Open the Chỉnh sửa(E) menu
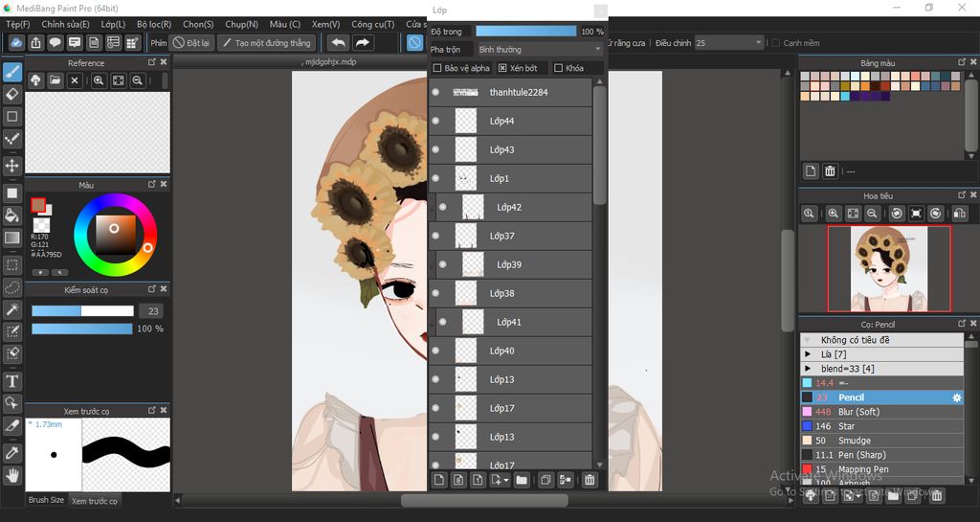Image resolution: width=980 pixels, height=522 pixels. (66, 24)
